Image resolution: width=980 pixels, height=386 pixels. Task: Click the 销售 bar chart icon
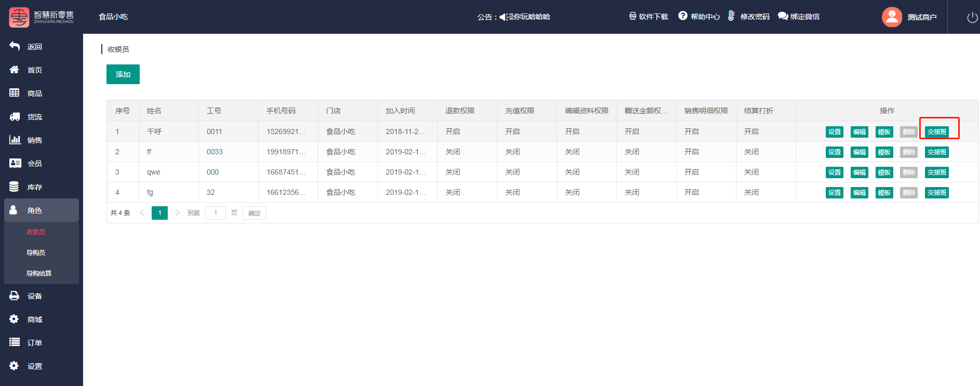click(x=15, y=140)
